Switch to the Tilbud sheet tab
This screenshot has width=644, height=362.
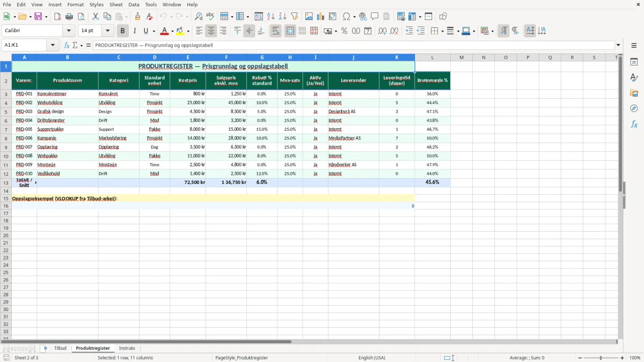coord(60,349)
